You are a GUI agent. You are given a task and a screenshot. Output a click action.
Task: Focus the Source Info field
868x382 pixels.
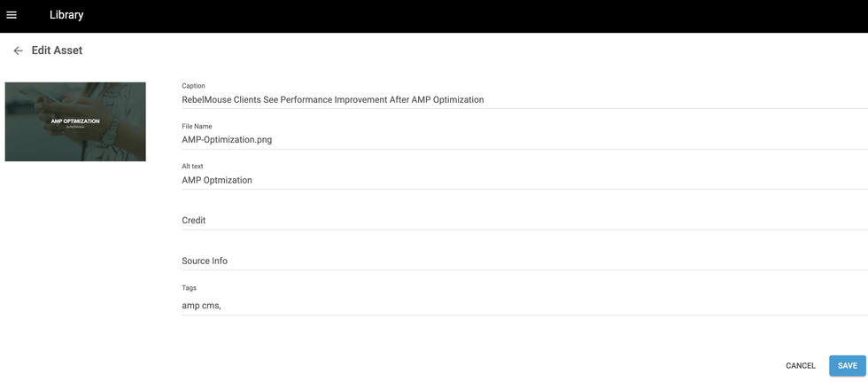click(x=523, y=261)
